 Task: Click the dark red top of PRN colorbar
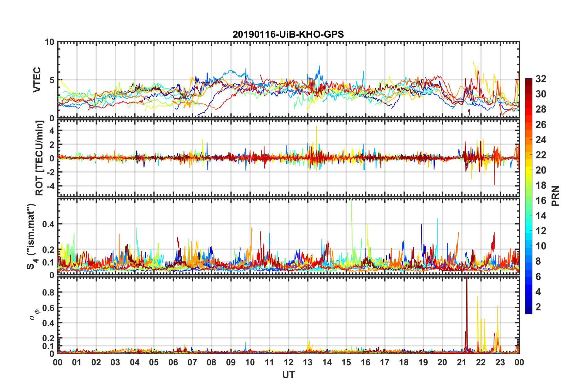coord(529,82)
